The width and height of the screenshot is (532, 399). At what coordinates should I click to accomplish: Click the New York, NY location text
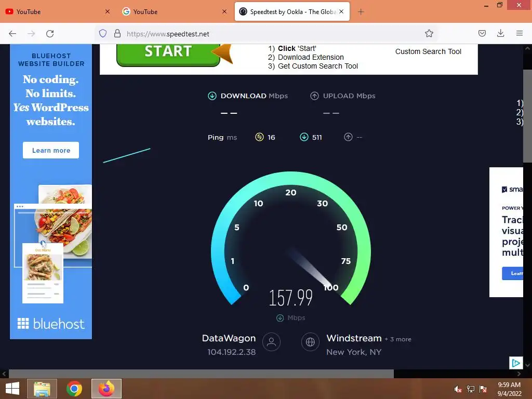tap(353, 352)
